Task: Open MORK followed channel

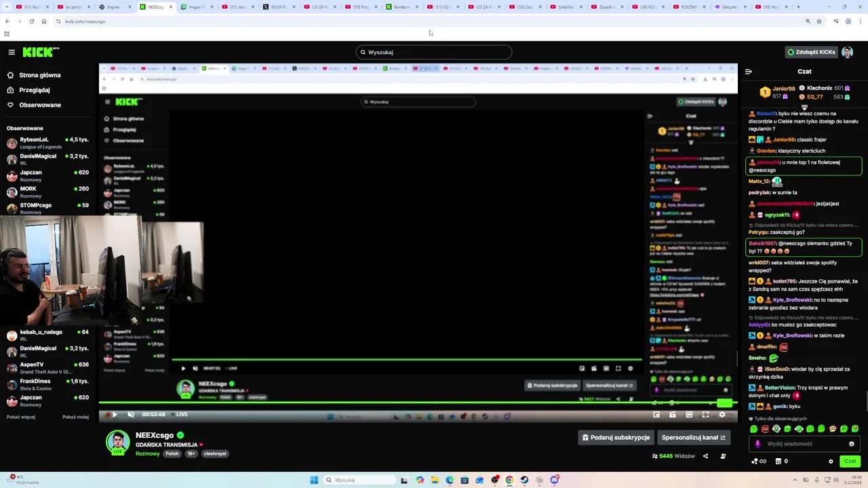Action: 47,192
